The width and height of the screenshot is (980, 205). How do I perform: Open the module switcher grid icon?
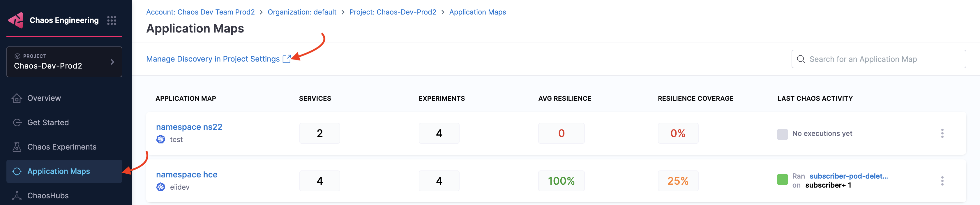112,21
